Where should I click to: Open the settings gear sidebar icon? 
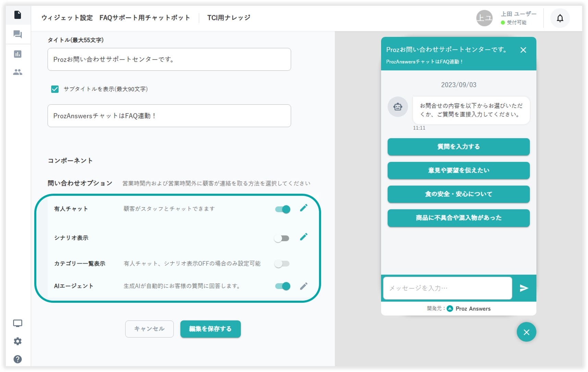click(x=17, y=341)
